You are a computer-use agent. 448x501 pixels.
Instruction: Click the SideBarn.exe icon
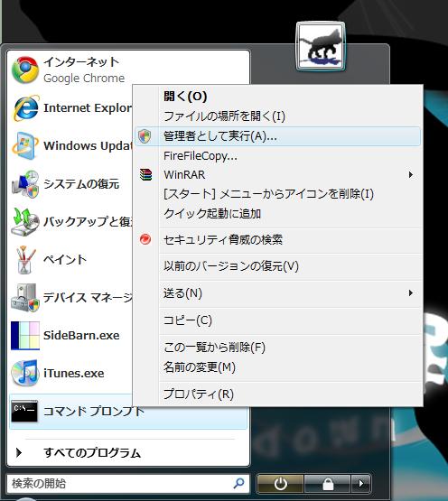(25, 336)
